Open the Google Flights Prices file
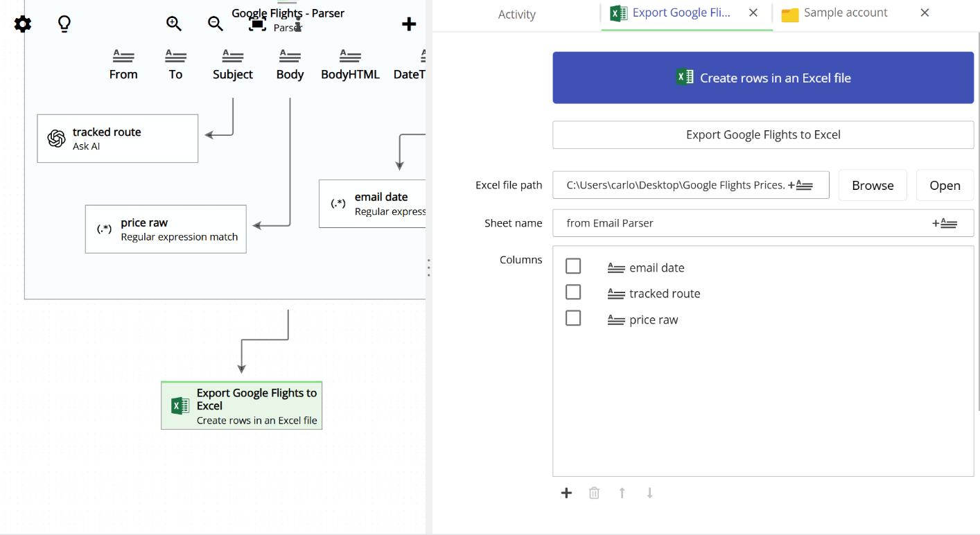This screenshot has height=535, width=980. (945, 184)
